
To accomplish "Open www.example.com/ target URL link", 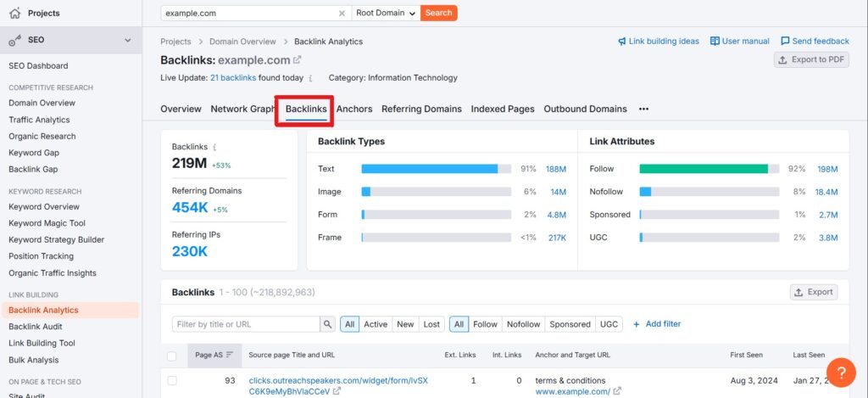I will (x=572, y=391).
